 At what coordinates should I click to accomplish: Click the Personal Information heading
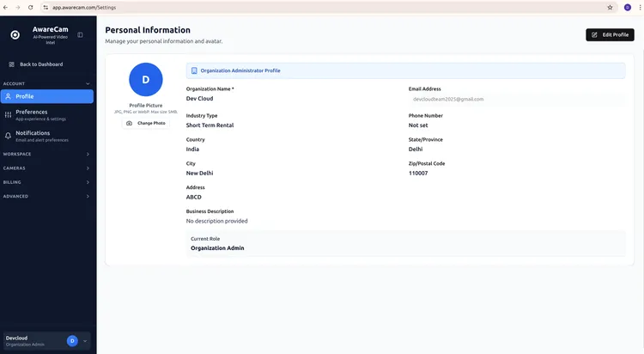point(148,30)
